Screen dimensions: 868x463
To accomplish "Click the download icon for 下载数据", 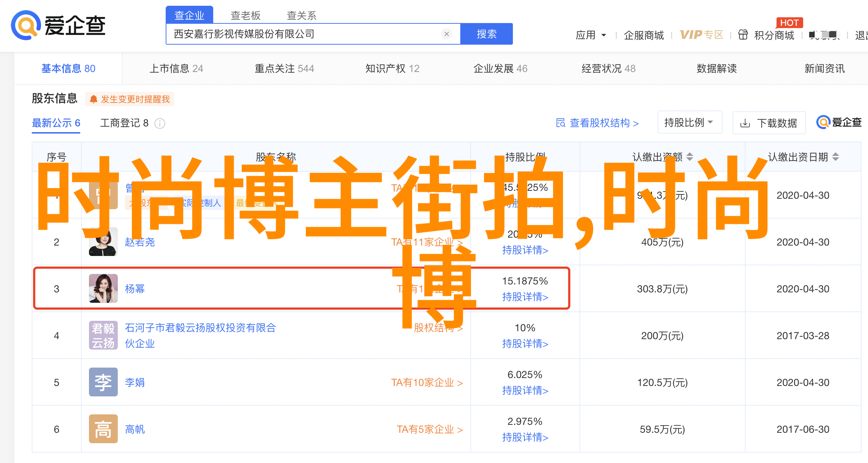I will pos(745,123).
